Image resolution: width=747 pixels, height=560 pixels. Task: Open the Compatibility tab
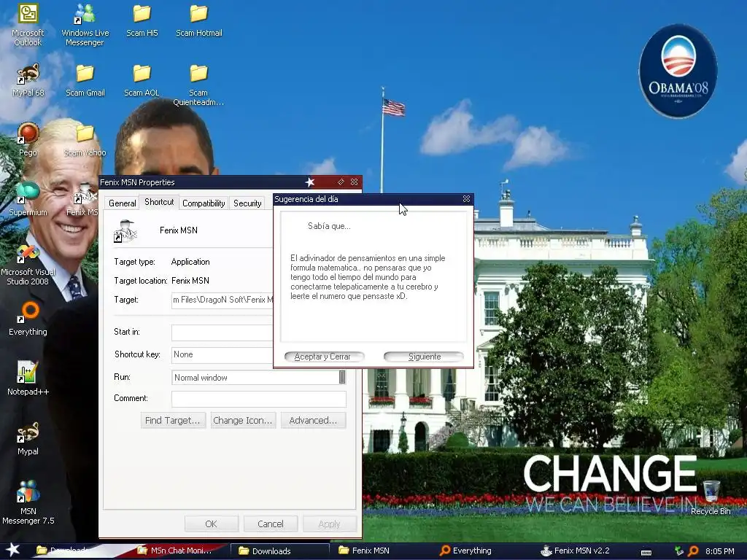pyautogui.click(x=204, y=203)
